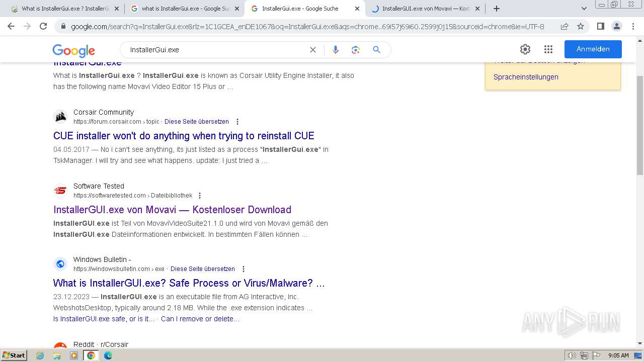Image resolution: width=644 pixels, height=362 pixels.
Task: Reload the current page
Action: (x=43, y=26)
